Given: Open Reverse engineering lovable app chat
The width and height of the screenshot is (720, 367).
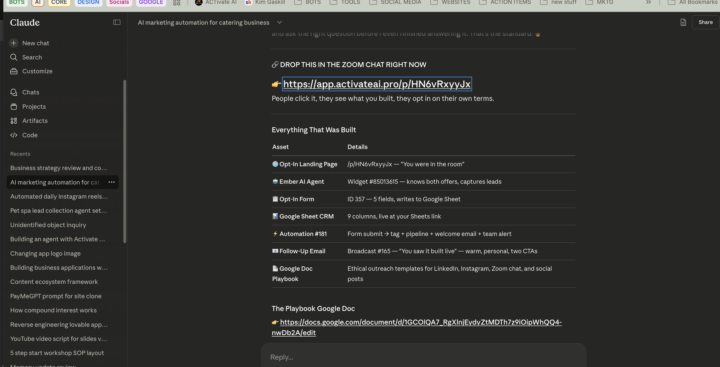Looking at the screenshot, I should coord(59,325).
